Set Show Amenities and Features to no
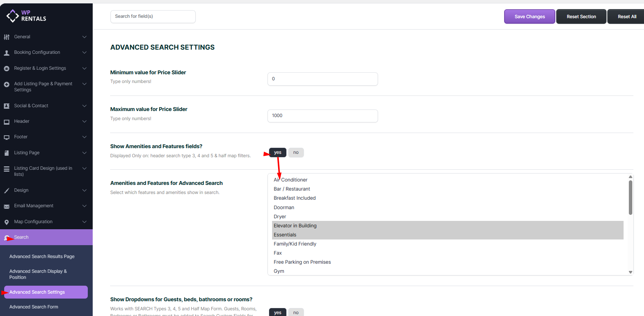The width and height of the screenshot is (644, 316). tap(296, 152)
